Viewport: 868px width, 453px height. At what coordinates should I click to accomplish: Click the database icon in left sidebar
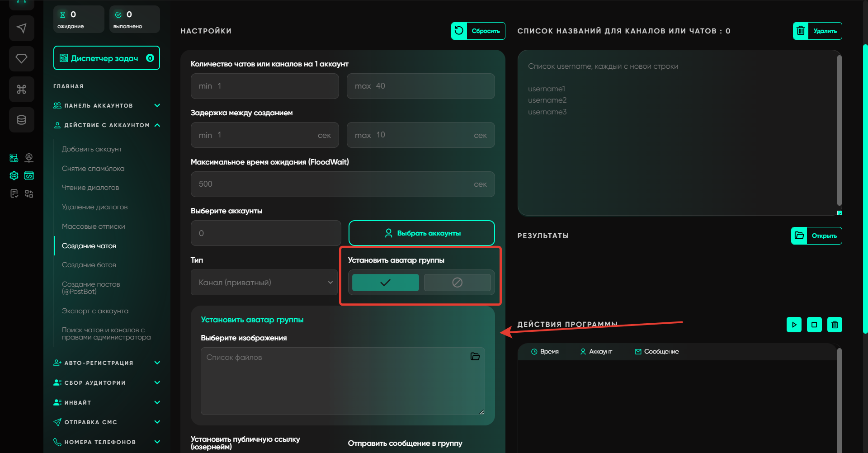pyautogui.click(x=21, y=120)
